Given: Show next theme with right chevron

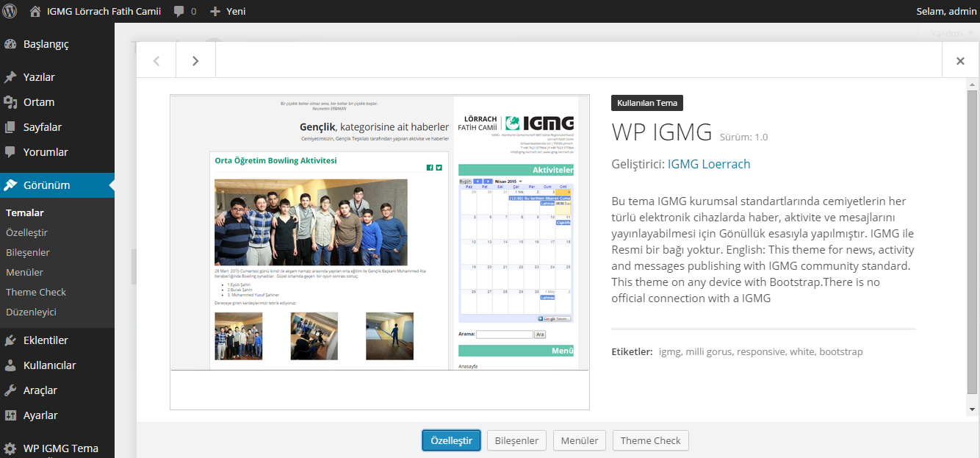Looking at the screenshot, I should pos(195,61).
